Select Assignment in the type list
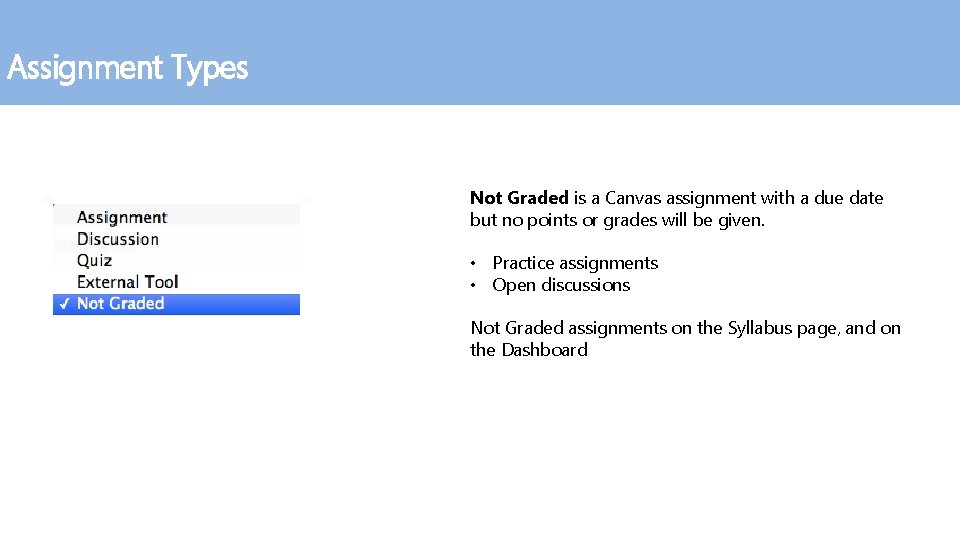This screenshot has width=960, height=540. (x=122, y=217)
